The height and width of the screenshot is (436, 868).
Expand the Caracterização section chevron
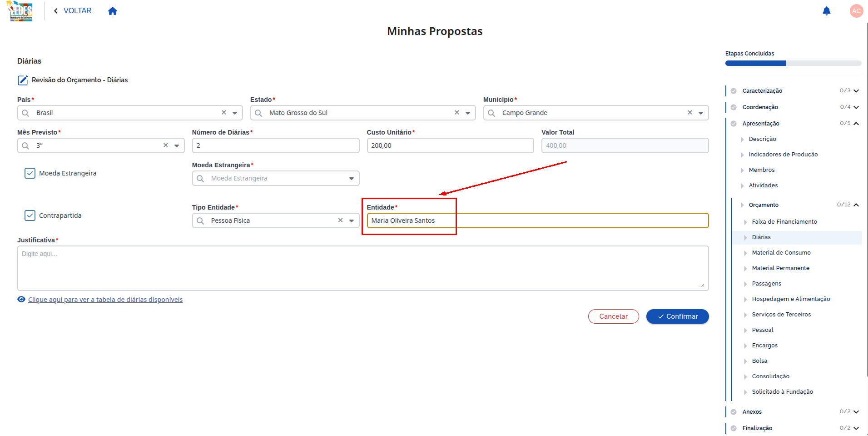[856, 91]
